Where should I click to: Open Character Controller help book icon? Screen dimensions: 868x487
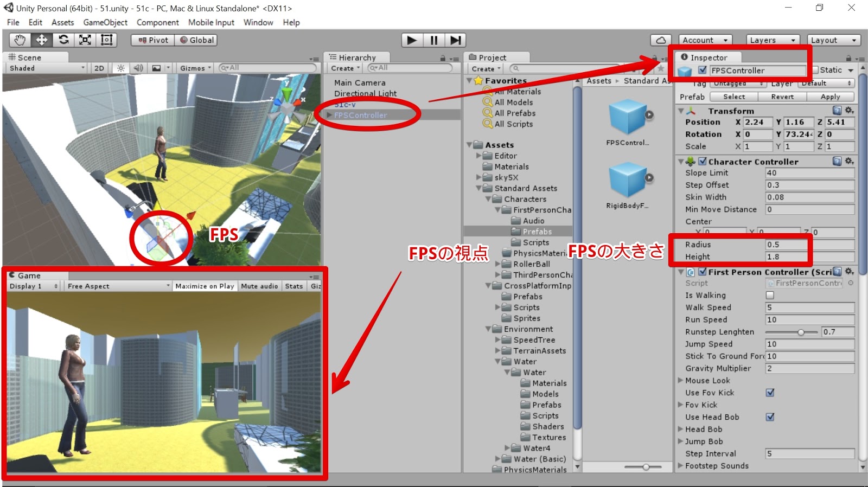tap(837, 161)
